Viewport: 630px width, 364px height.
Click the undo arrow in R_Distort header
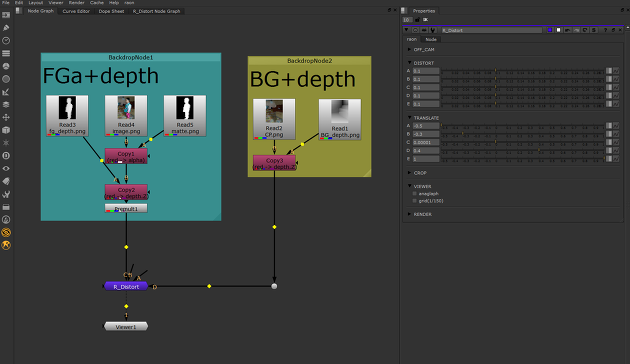click(567, 30)
